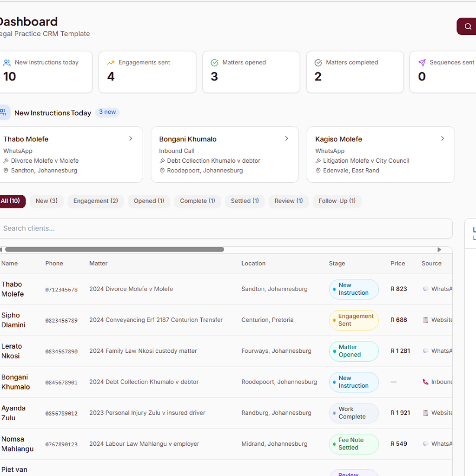Click the Matters completed check circle icon
476x476 pixels.
coord(318,63)
